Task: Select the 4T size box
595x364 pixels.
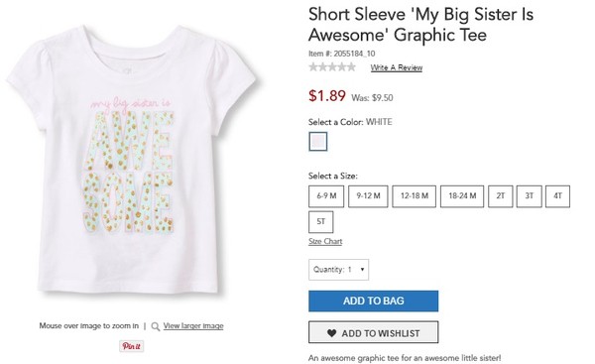Action: (x=557, y=196)
